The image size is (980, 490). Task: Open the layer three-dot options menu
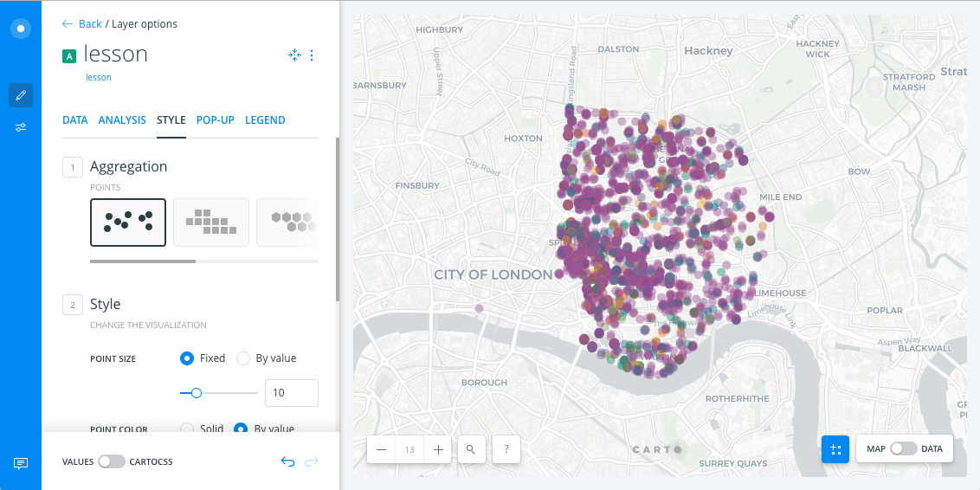point(312,55)
